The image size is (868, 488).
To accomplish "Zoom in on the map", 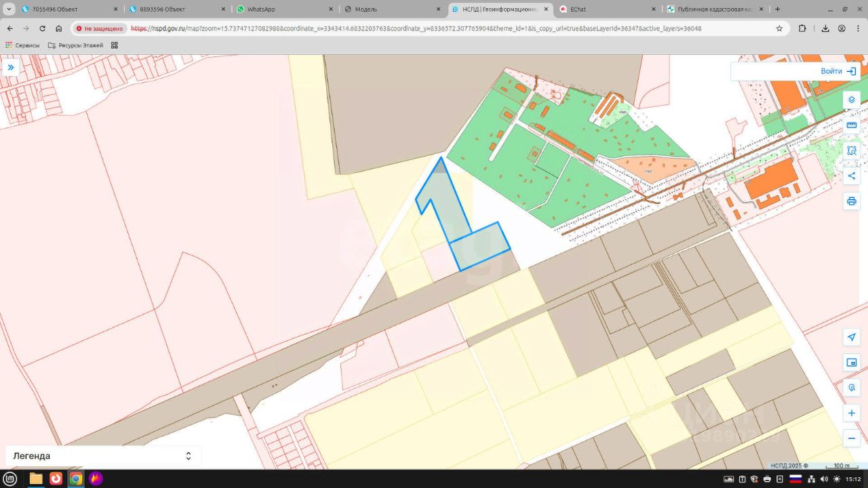I will [852, 413].
